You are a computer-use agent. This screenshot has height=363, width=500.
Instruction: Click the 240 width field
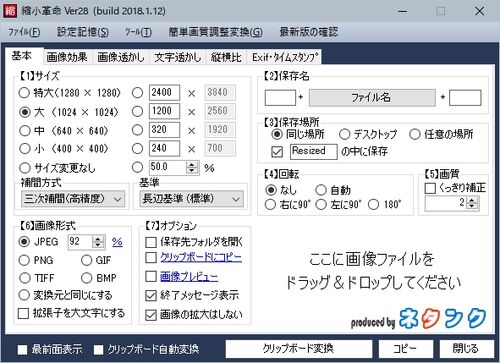[x=164, y=148]
